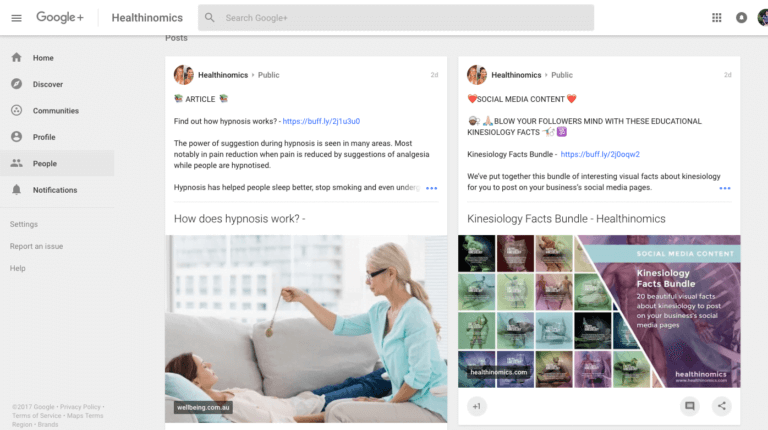Open Notifications in the sidebar

(54, 190)
